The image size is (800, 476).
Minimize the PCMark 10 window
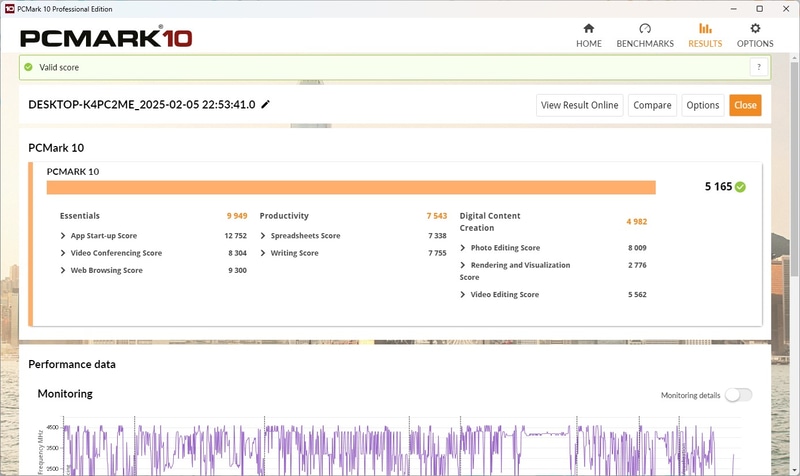click(734, 9)
